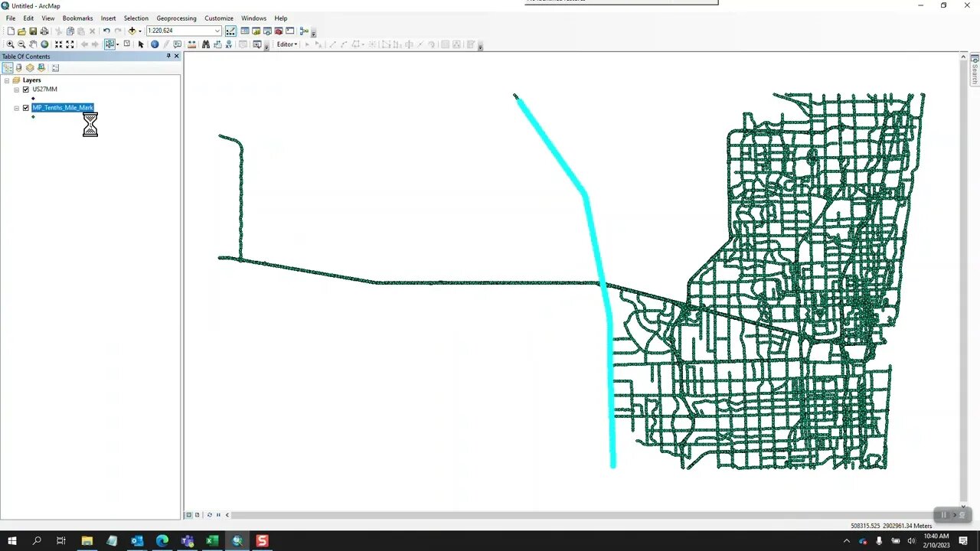Zoom to Full Extent globe
980x551 pixels.
click(44, 44)
